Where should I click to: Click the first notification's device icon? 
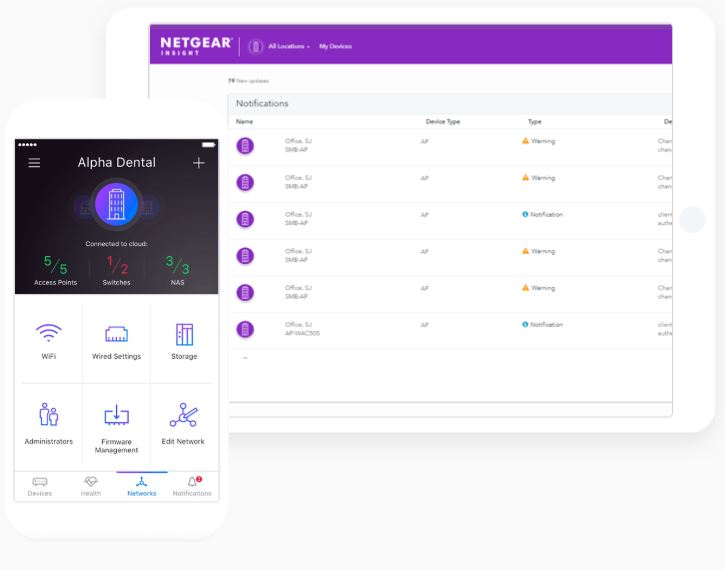click(x=245, y=146)
